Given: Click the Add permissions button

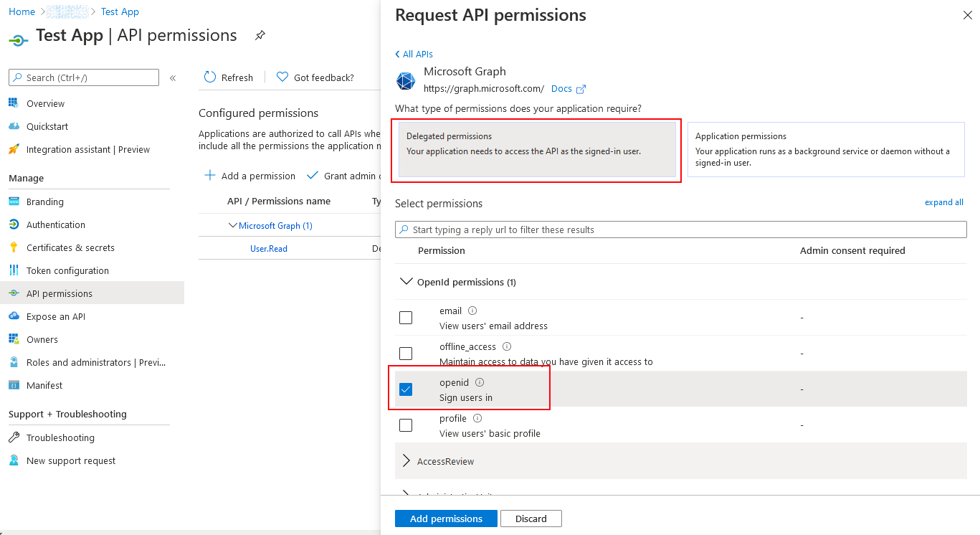Looking at the screenshot, I should coord(446,519).
